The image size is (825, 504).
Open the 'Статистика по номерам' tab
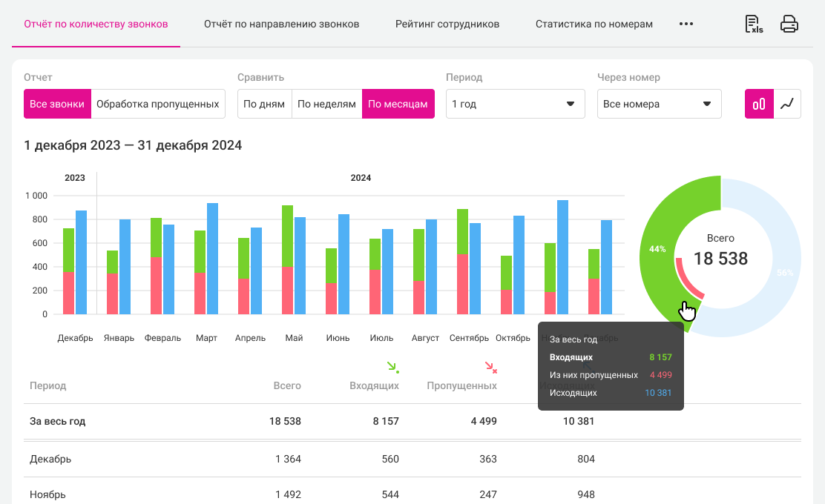pos(594,24)
